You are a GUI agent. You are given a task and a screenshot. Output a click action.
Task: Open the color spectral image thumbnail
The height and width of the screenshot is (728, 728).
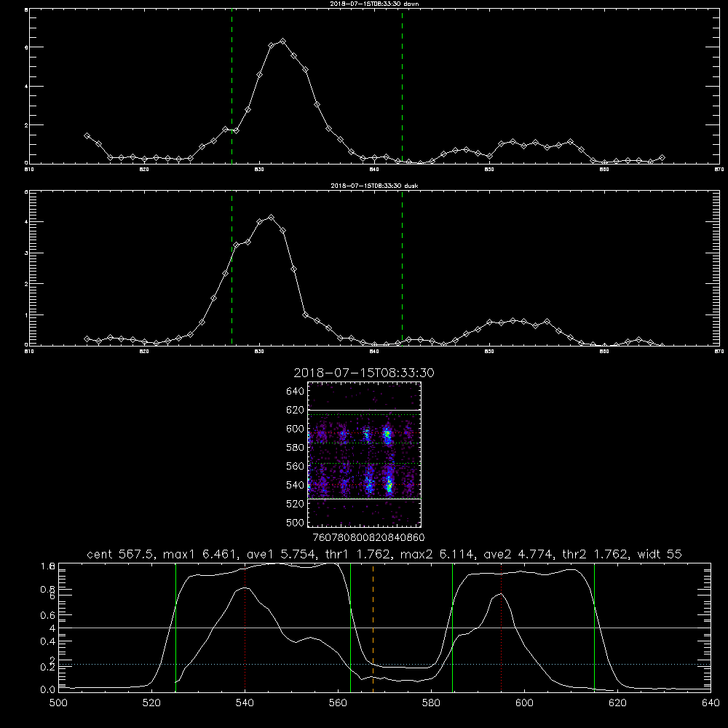pyautogui.click(x=365, y=454)
